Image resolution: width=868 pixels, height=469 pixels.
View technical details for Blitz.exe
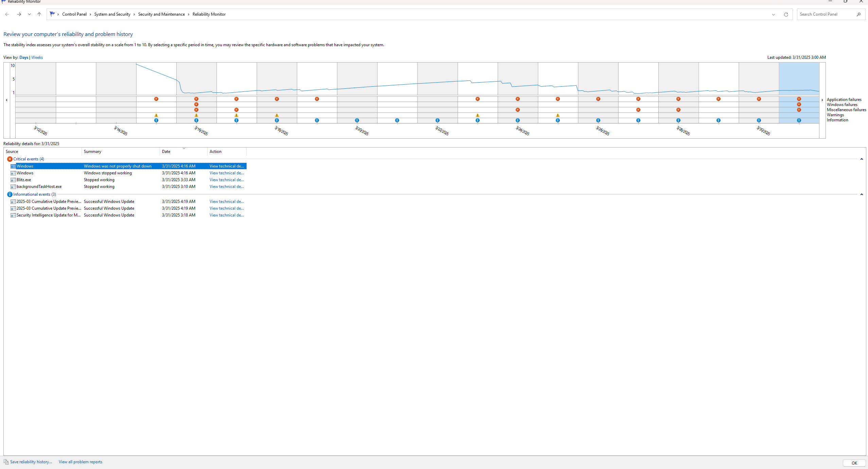coord(227,180)
